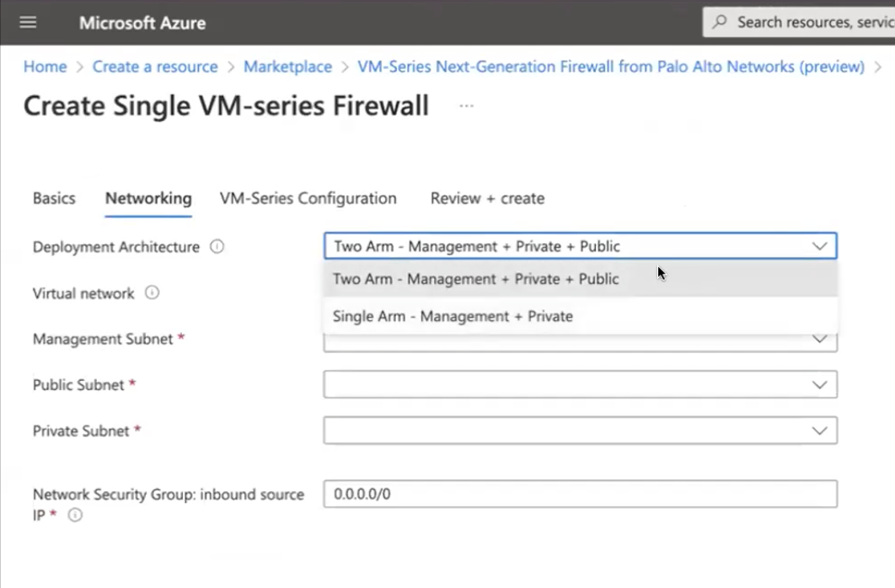Open the hamburger portal menu
Image resolution: width=895 pixels, height=588 pixels.
pos(28,23)
